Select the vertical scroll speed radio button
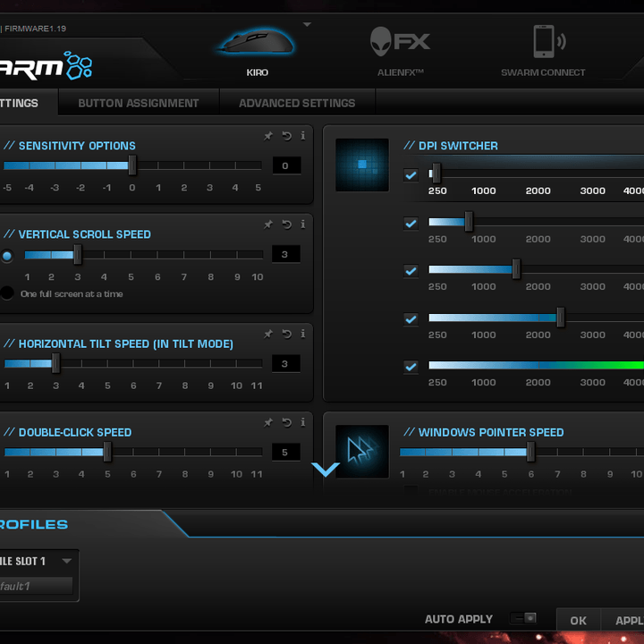644x644 pixels. coord(7,257)
